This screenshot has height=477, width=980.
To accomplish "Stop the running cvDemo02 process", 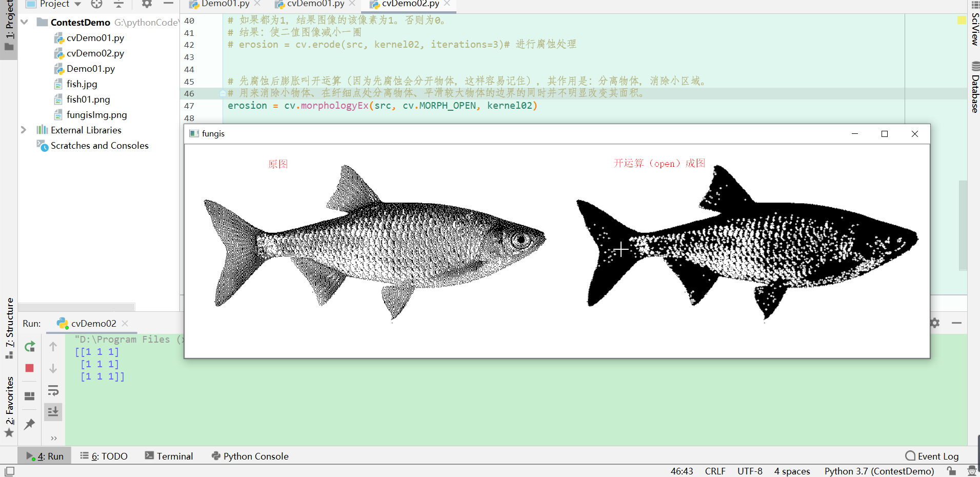I will pyautogui.click(x=29, y=368).
